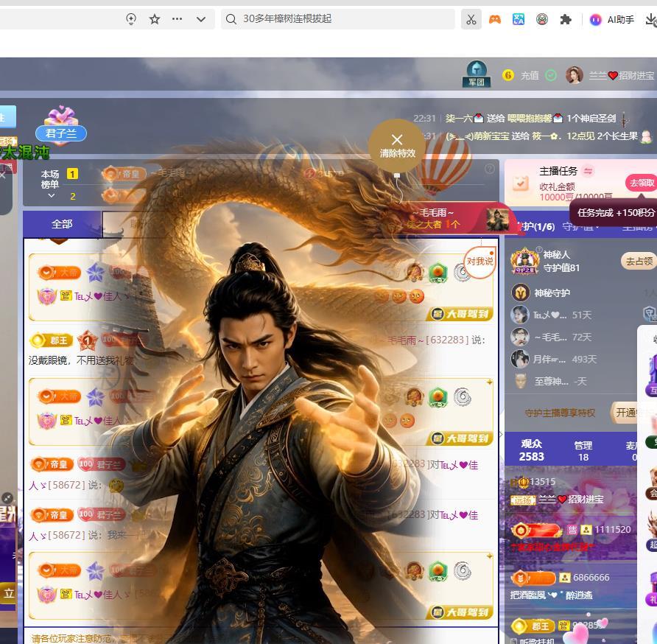Click the 守护值 sort dropdown
Screen dimensions: 657x644
click(580, 227)
